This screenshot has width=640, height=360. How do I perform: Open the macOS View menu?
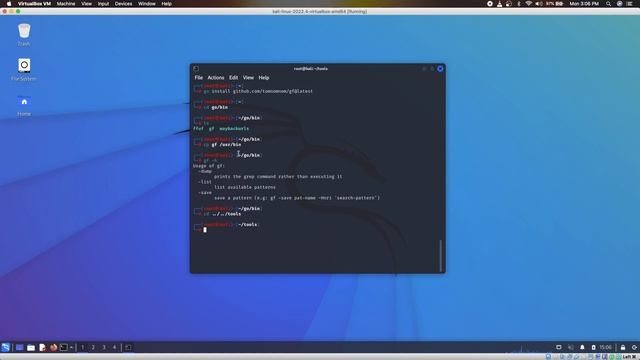(x=87, y=4)
